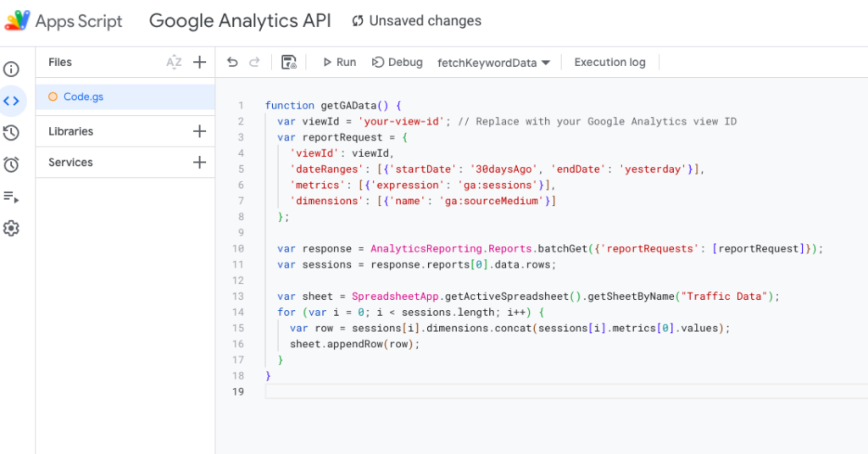
Task: Click the Files panel heading
Action: coord(60,63)
